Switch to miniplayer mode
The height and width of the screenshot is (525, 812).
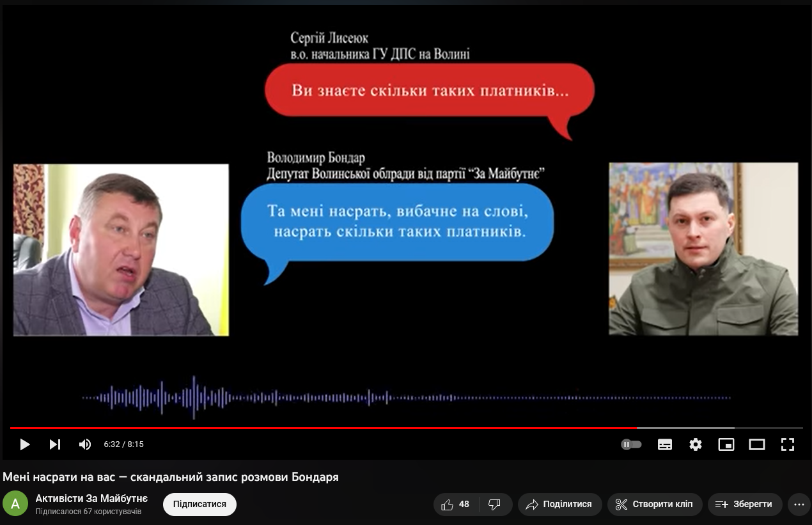point(726,444)
